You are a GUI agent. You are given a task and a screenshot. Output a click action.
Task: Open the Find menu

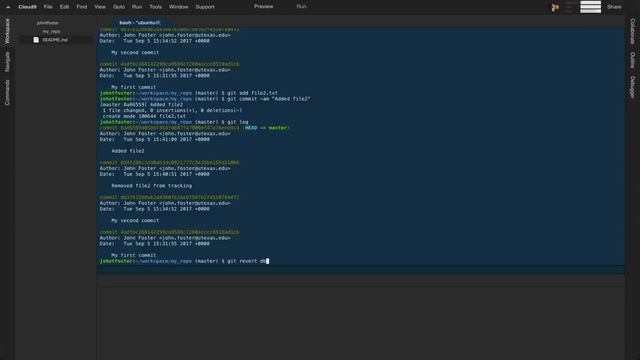click(82, 7)
